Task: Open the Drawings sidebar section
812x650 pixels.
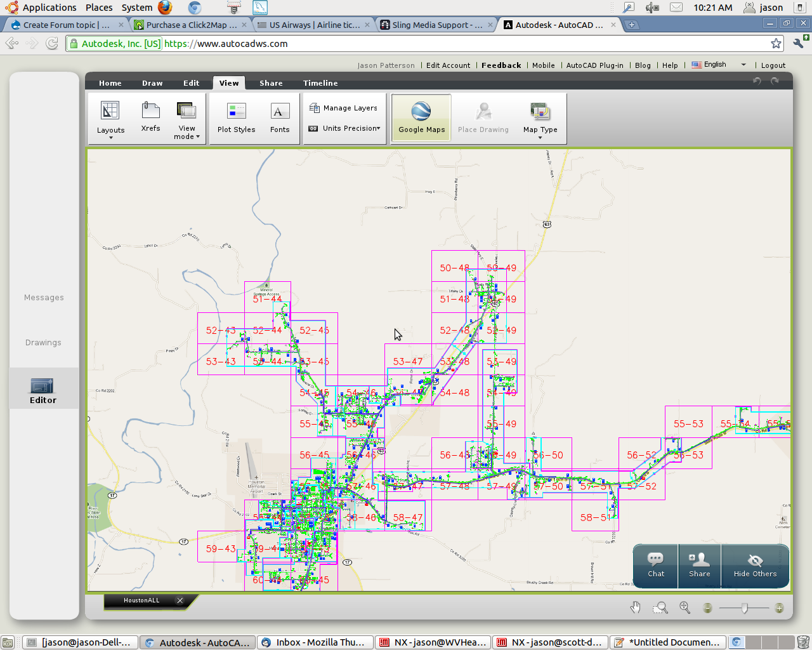Action: 44,343
